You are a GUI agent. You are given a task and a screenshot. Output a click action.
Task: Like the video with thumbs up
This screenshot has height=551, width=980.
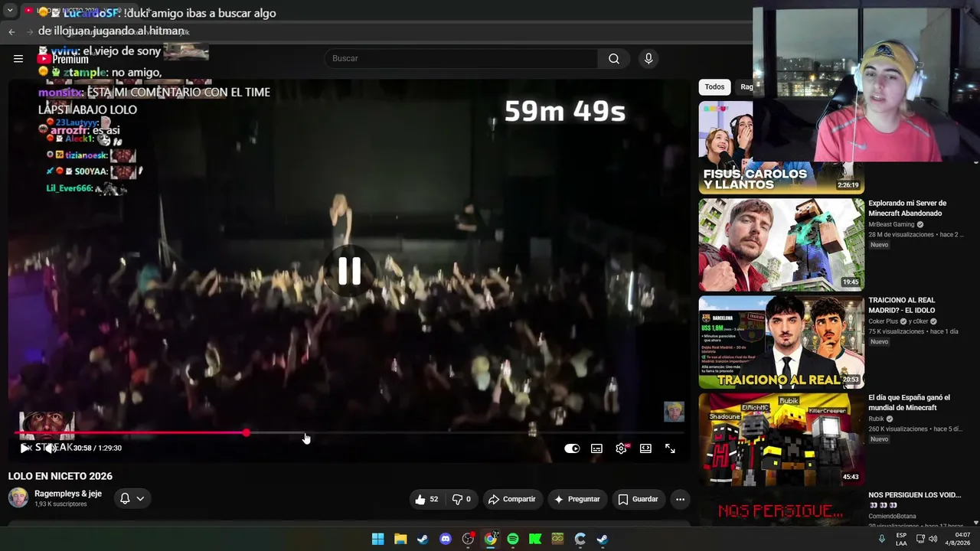coord(426,499)
